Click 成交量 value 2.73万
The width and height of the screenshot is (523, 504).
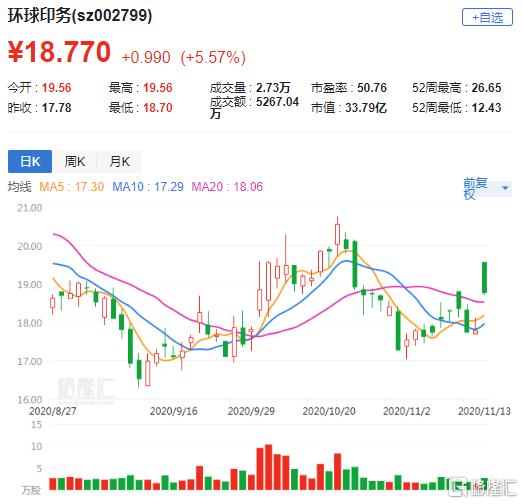click(273, 88)
